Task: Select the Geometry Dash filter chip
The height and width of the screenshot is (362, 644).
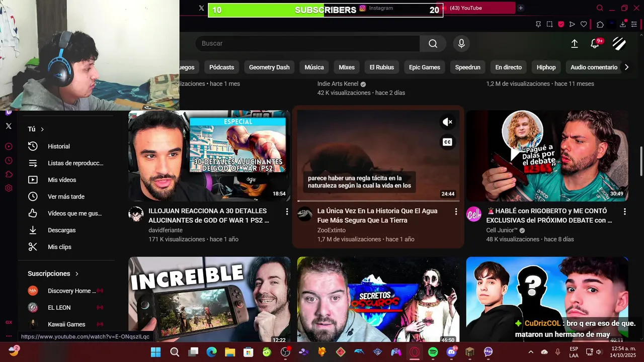Action: point(269,67)
